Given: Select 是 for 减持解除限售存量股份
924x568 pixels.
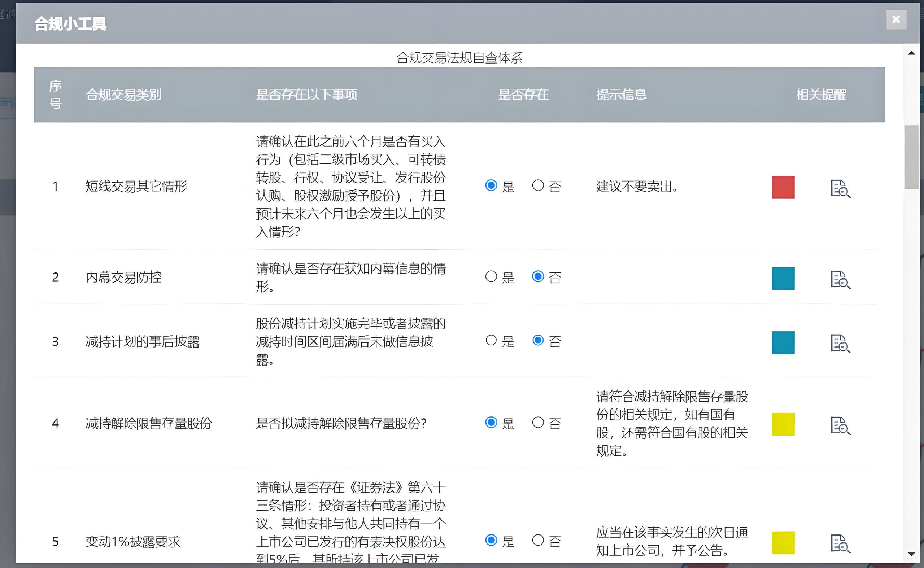Looking at the screenshot, I should [x=491, y=422].
